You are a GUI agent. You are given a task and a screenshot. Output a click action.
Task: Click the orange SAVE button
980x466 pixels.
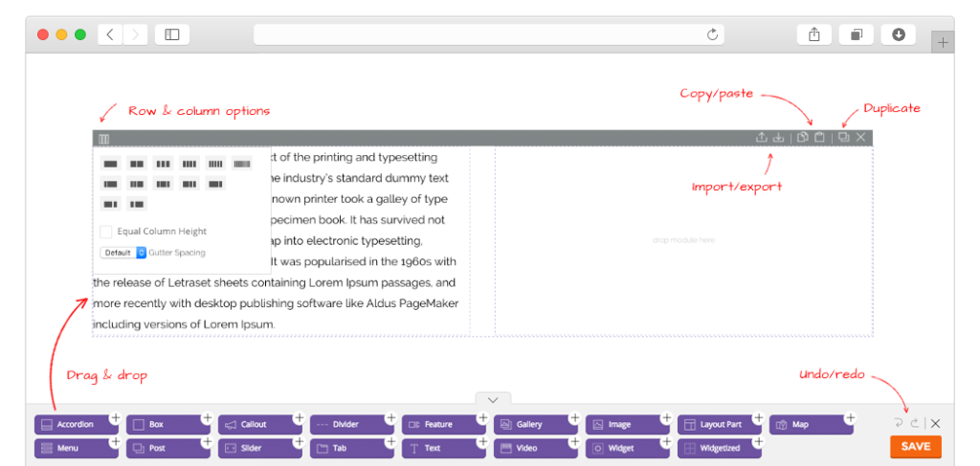(x=916, y=447)
